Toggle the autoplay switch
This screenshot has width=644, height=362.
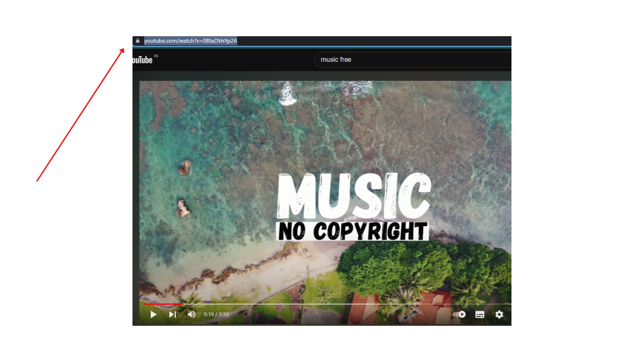pos(459,314)
